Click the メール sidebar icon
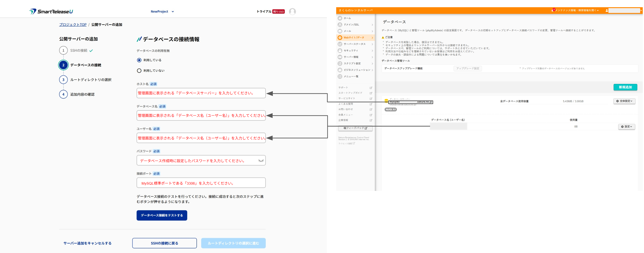The height and width of the screenshot is (253, 644). (x=340, y=31)
